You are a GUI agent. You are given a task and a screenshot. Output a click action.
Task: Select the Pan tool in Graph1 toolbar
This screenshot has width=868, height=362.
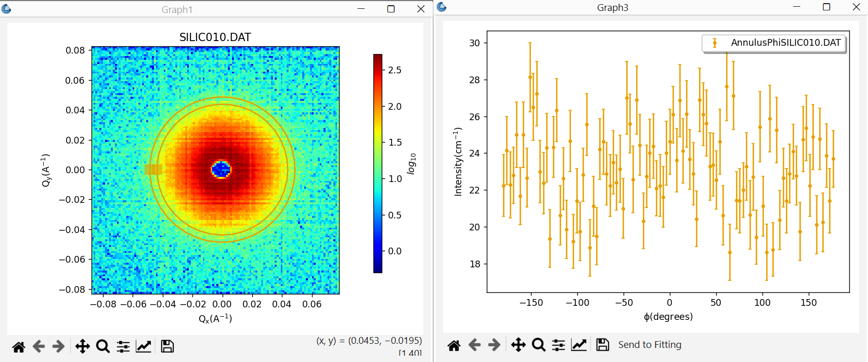83,346
